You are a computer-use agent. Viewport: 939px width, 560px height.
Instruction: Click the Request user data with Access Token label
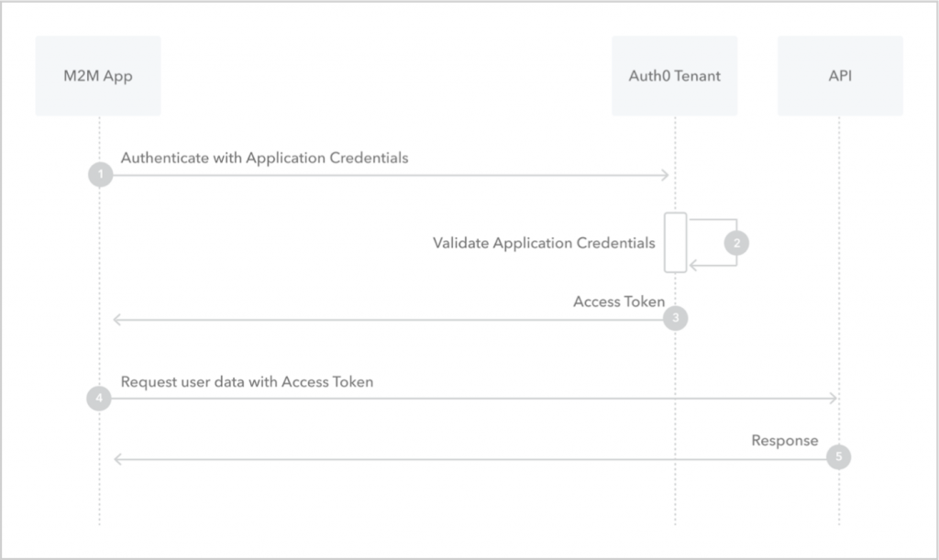[x=247, y=381]
